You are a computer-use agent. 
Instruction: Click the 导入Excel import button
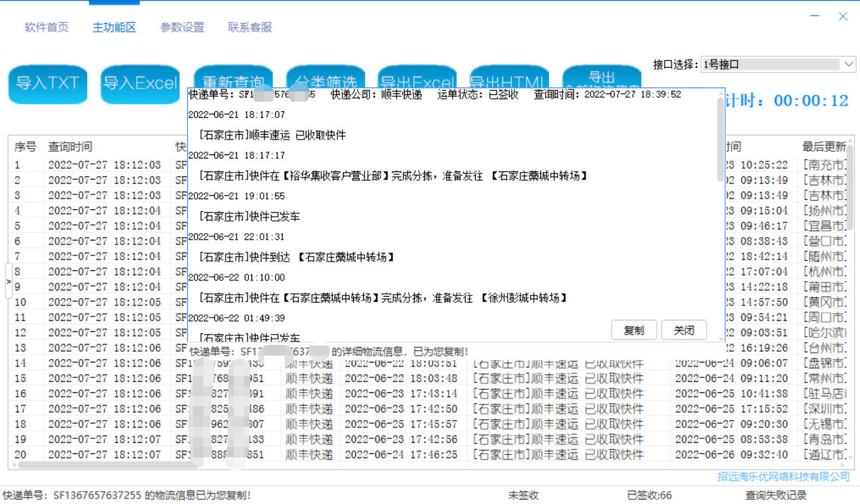[140, 83]
